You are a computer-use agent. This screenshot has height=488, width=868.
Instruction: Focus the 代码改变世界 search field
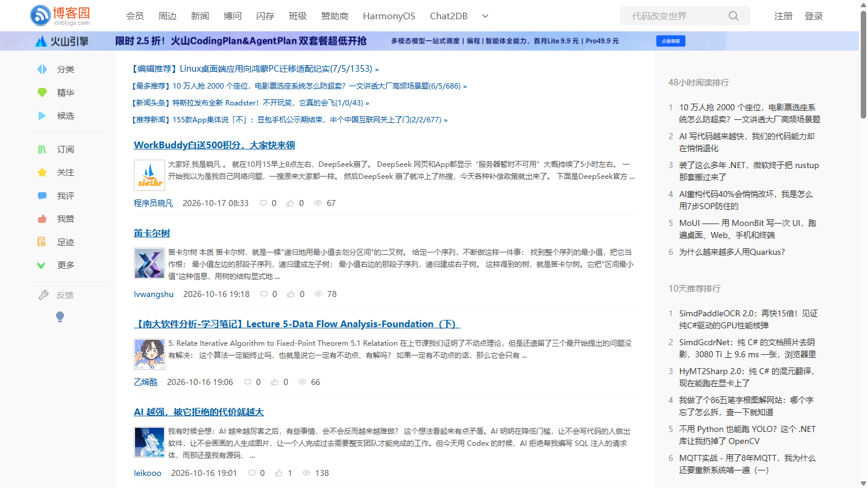(685, 16)
